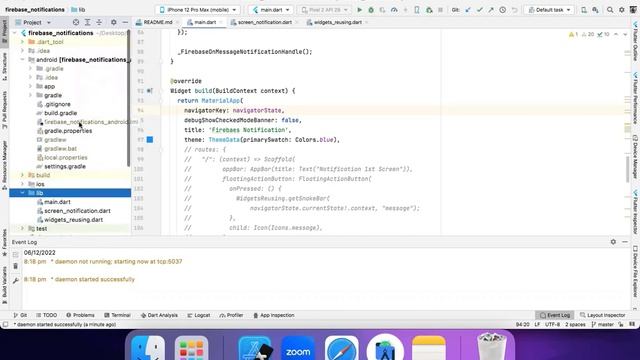Minimize the Event Log panel
640x360 pixels.
click(x=625, y=242)
